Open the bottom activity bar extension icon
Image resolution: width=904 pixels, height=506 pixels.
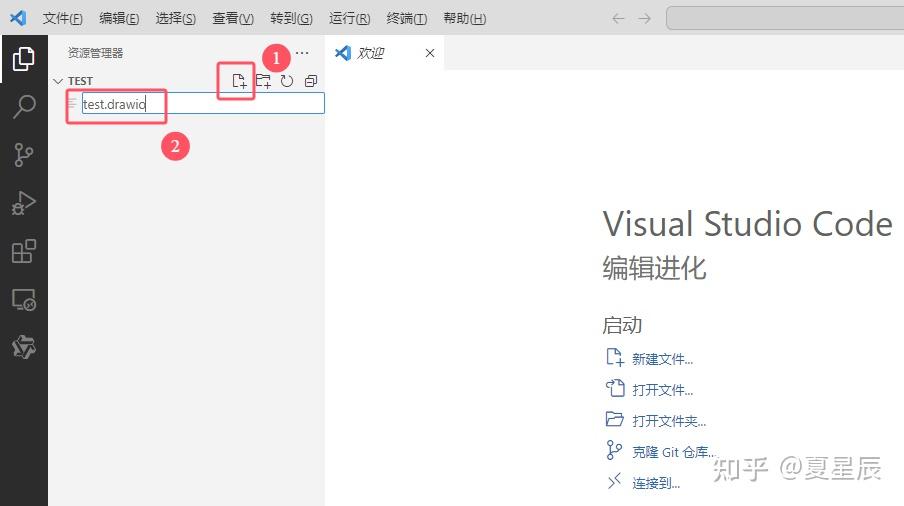click(24, 347)
